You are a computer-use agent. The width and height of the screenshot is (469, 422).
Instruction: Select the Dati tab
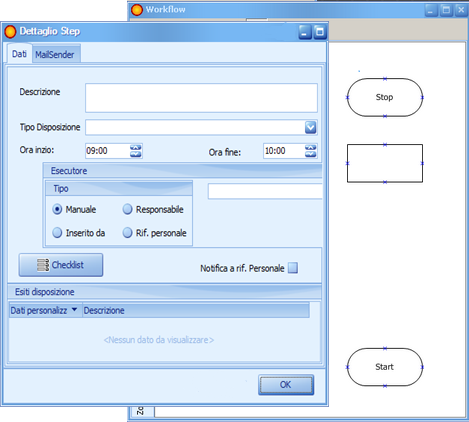tap(19, 54)
